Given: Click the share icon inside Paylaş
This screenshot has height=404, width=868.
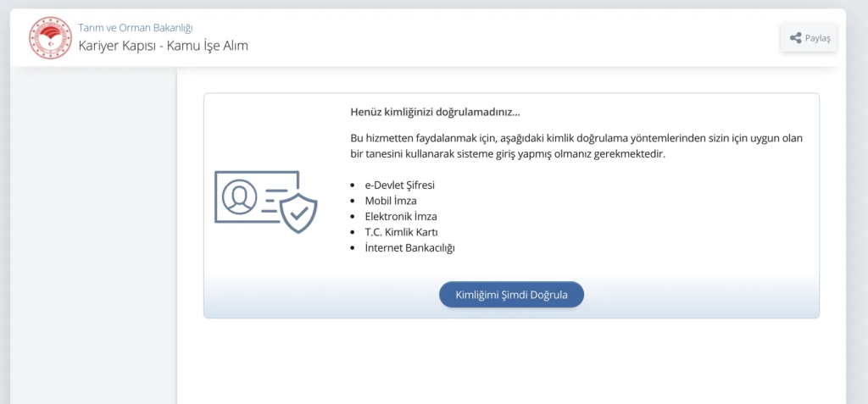Looking at the screenshot, I should (x=795, y=38).
